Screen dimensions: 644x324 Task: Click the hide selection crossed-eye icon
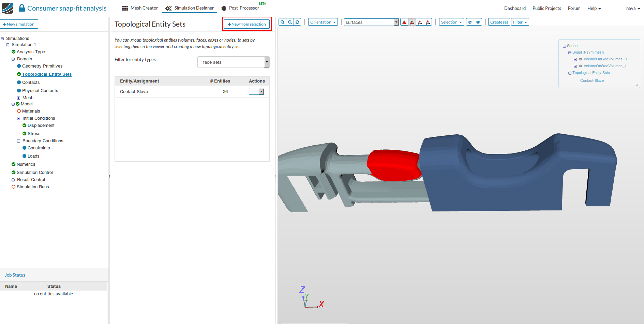(470, 22)
